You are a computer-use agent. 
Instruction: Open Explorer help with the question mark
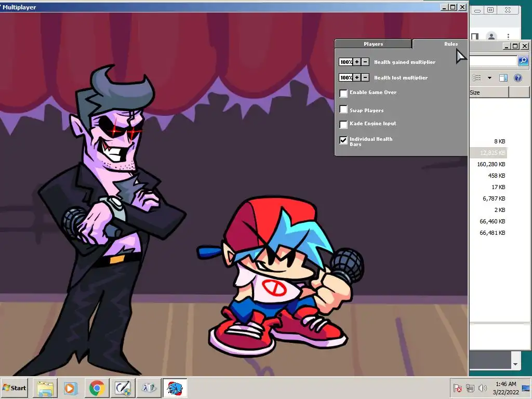click(x=518, y=78)
